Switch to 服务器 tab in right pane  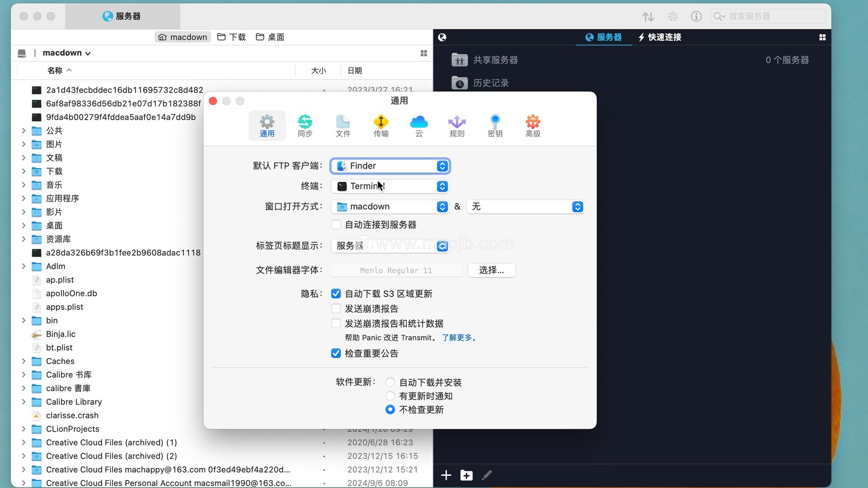(604, 37)
